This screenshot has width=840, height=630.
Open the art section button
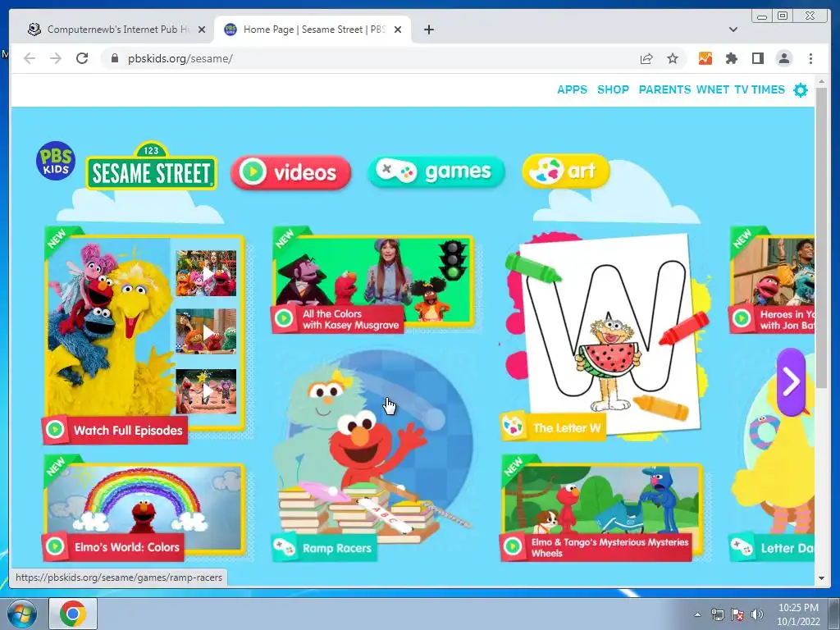[566, 171]
